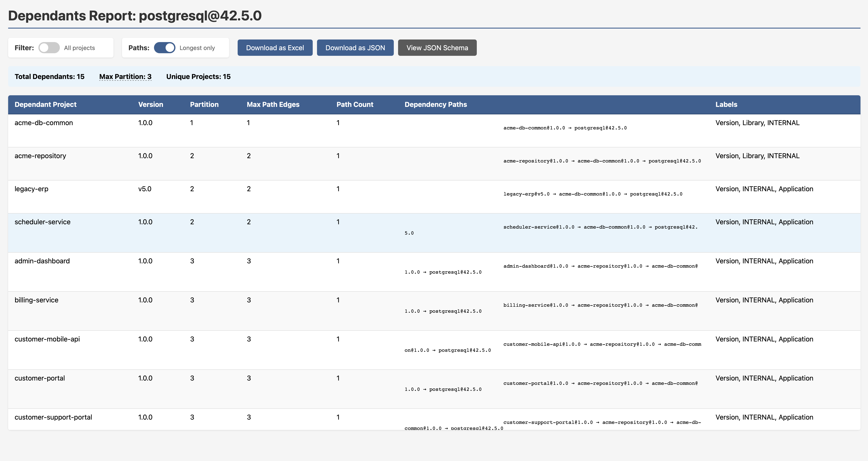Click the 'Max Partition: 3' link
This screenshot has height=461, width=868.
pyautogui.click(x=125, y=77)
